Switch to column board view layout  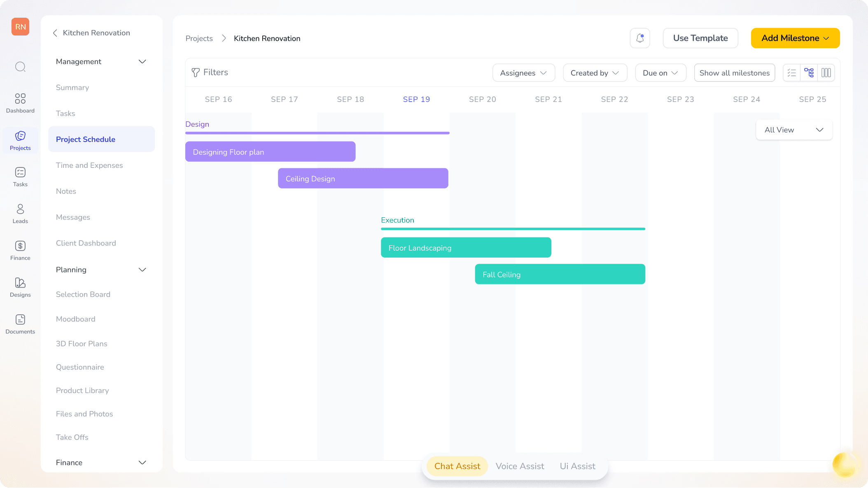coord(826,73)
